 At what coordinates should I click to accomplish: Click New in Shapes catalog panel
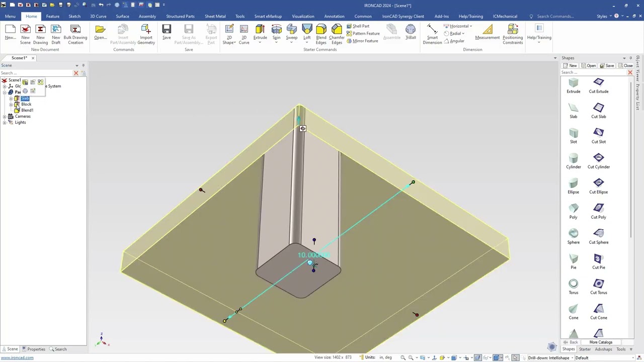(x=570, y=66)
